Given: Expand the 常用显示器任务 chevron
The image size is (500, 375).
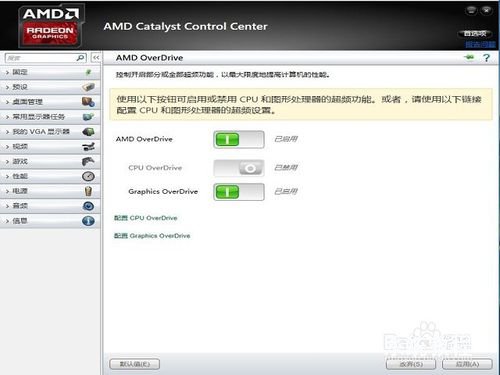Looking at the screenshot, I should click(7, 117).
